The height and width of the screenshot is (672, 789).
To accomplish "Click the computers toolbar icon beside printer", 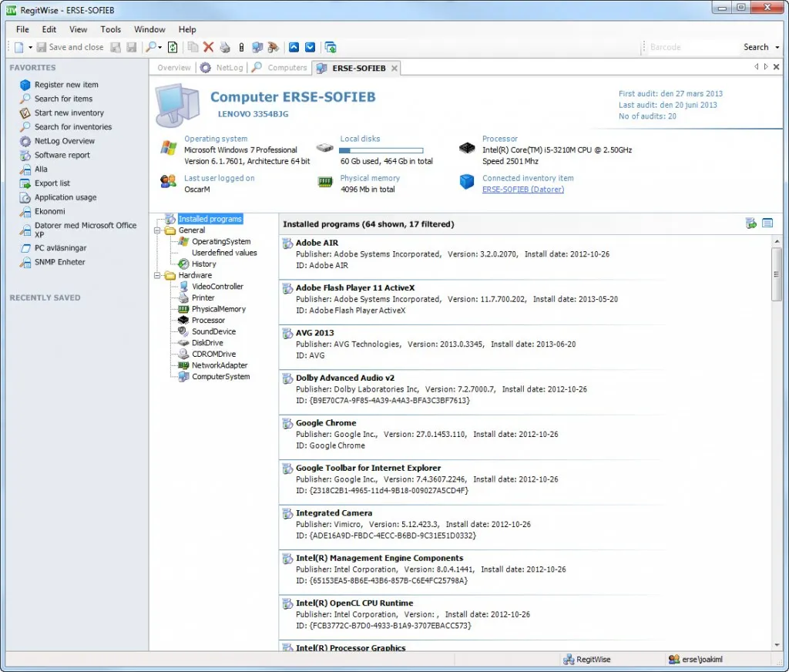I will [x=257, y=47].
